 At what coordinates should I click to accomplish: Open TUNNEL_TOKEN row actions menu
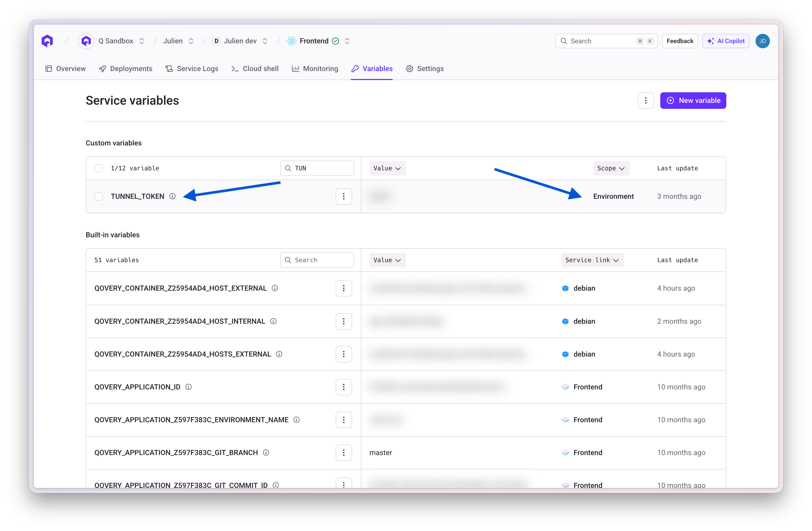tap(344, 196)
